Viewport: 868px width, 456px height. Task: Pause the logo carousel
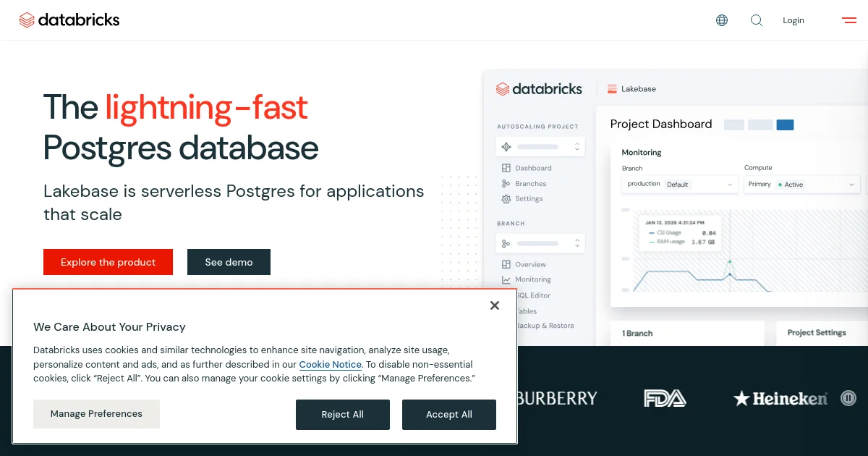click(848, 398)
